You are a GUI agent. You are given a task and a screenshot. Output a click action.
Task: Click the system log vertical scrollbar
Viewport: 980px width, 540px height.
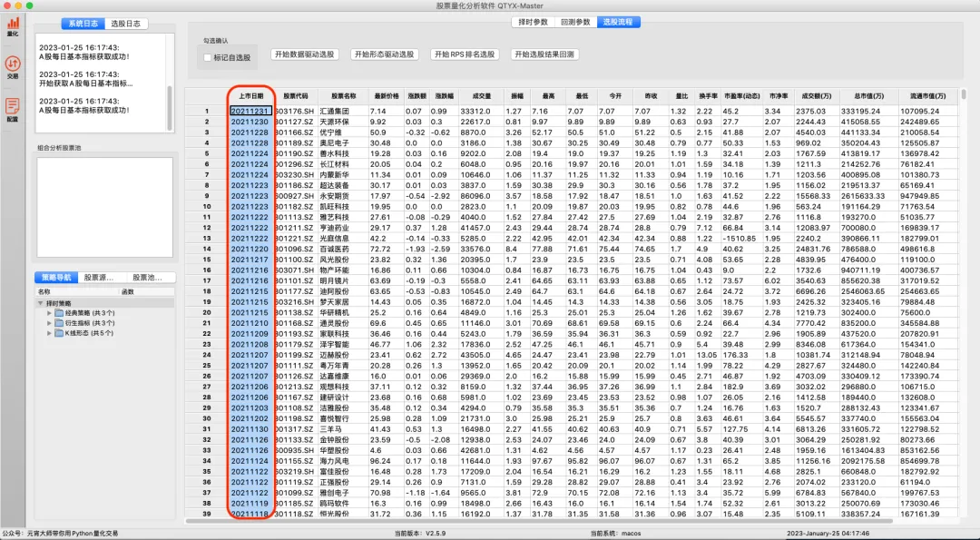coord(170,107)
